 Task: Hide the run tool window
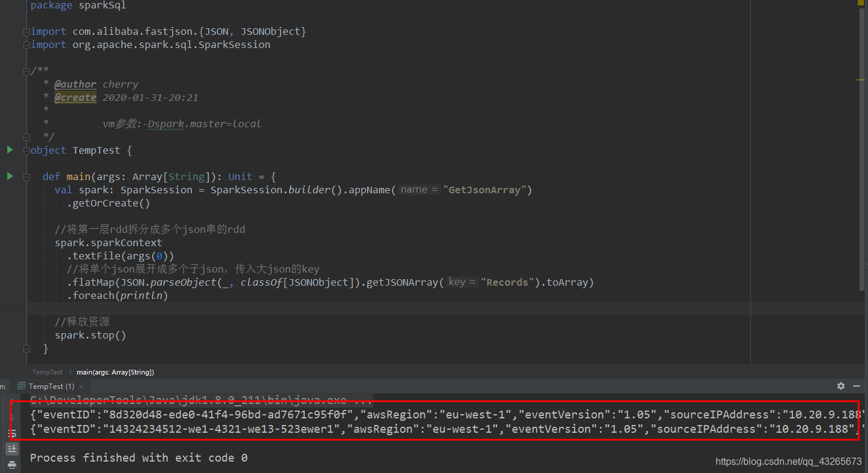coord(857,386)
